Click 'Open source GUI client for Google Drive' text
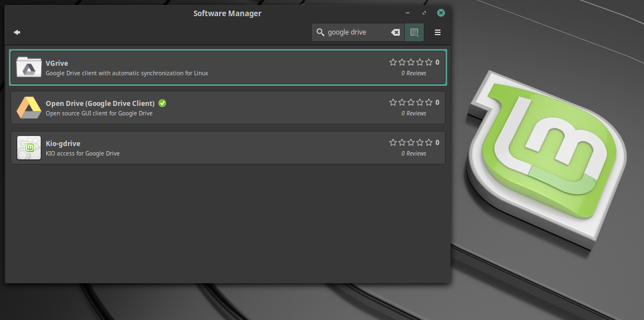This screenshot has width=644, height=320. pos(99,113)
